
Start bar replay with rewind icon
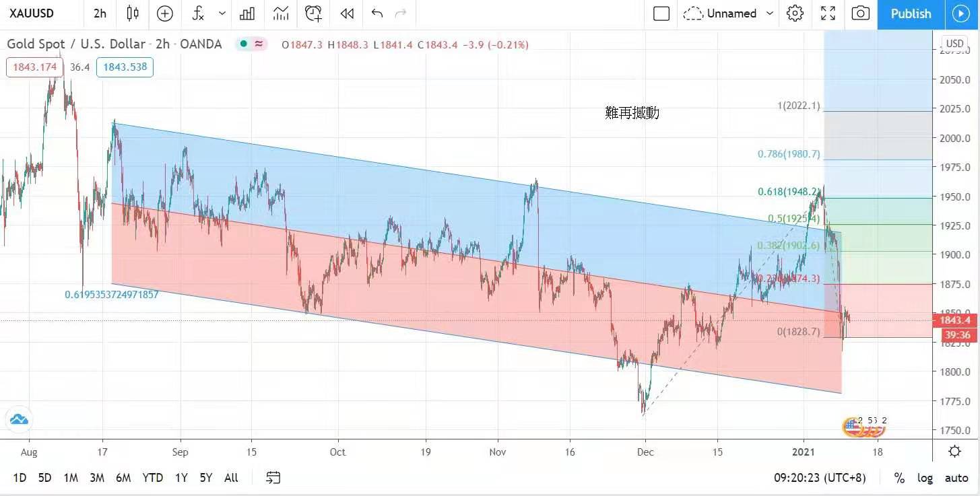[346, 13]
